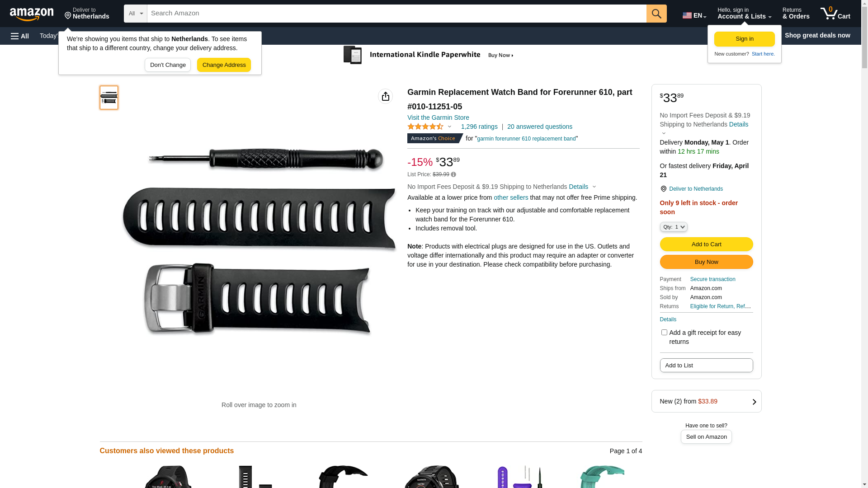Click the Deliver to Netherlands location icon
The image size is (868, 488).
click(x=663, y=189)
